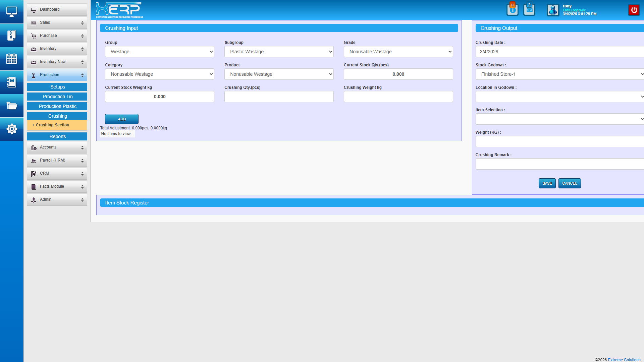Click the SAVE button
644x362 pixels.
point(547,183)
